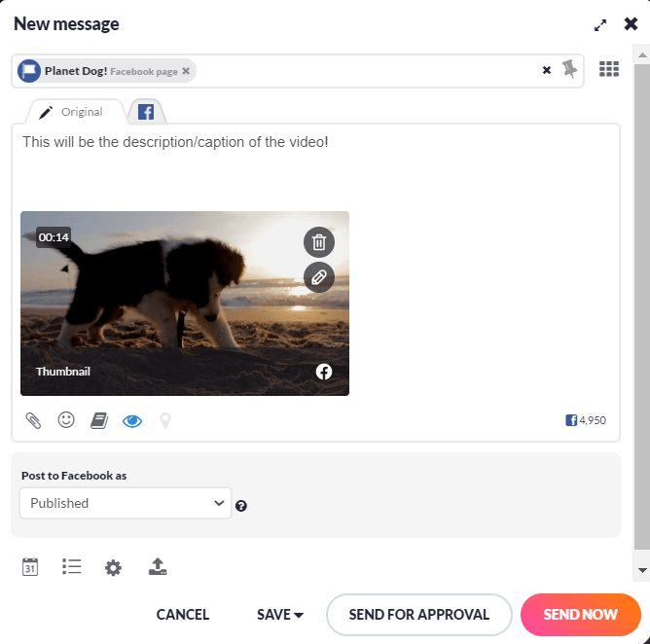Expand the New message window to fullscreen
The height and width of the screenshot is (644, 650).
coord(599,25)
